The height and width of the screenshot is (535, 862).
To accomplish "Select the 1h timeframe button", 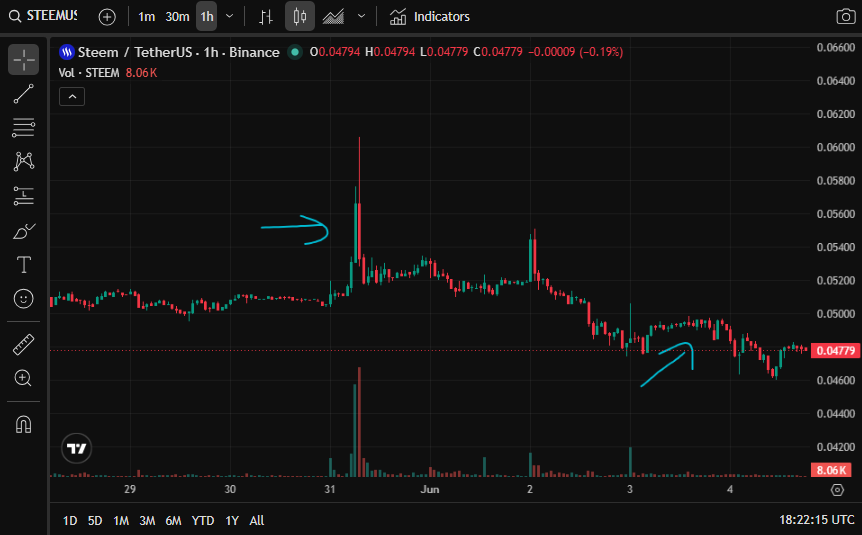I will 207,16.
